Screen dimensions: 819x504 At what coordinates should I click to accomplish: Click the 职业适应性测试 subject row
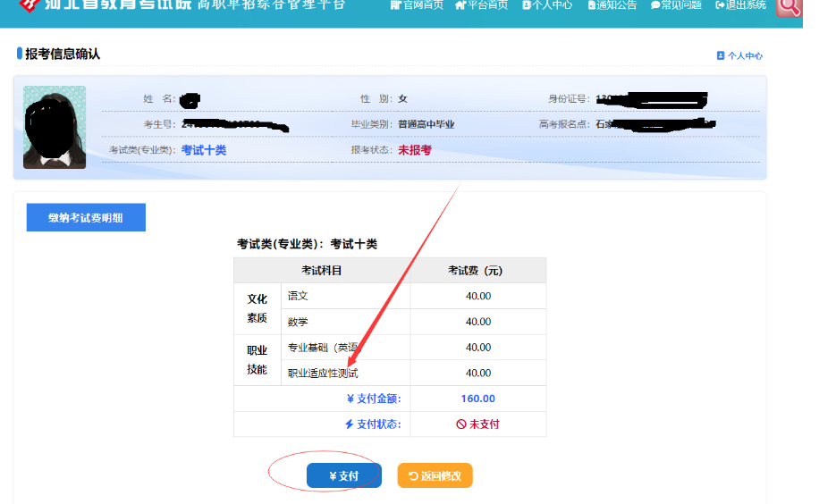(322, 374)
